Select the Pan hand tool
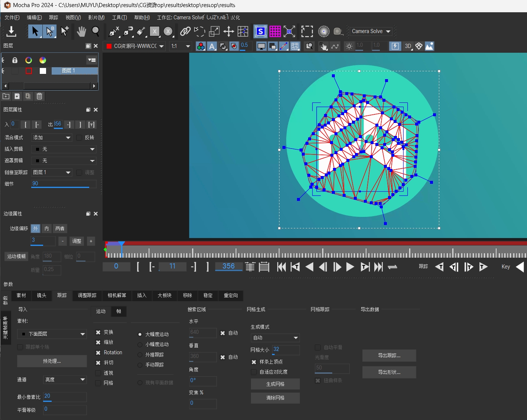 point(81,32)
